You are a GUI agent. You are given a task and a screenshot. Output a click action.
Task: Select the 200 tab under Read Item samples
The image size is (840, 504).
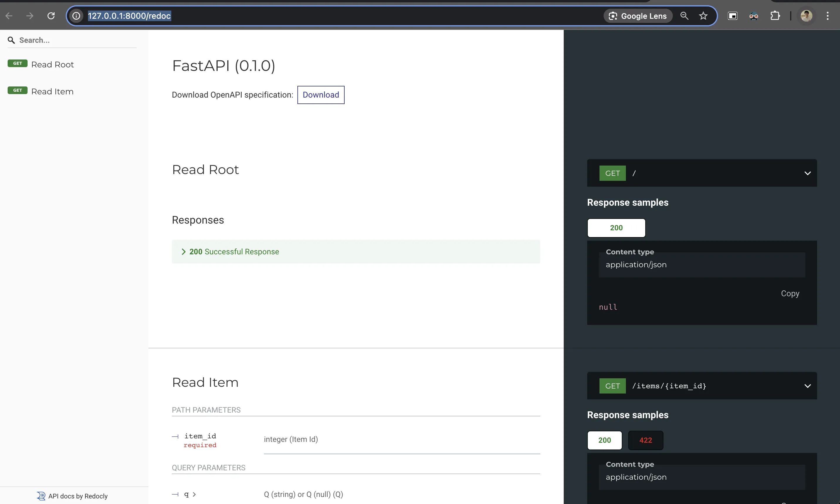[604, 440]
